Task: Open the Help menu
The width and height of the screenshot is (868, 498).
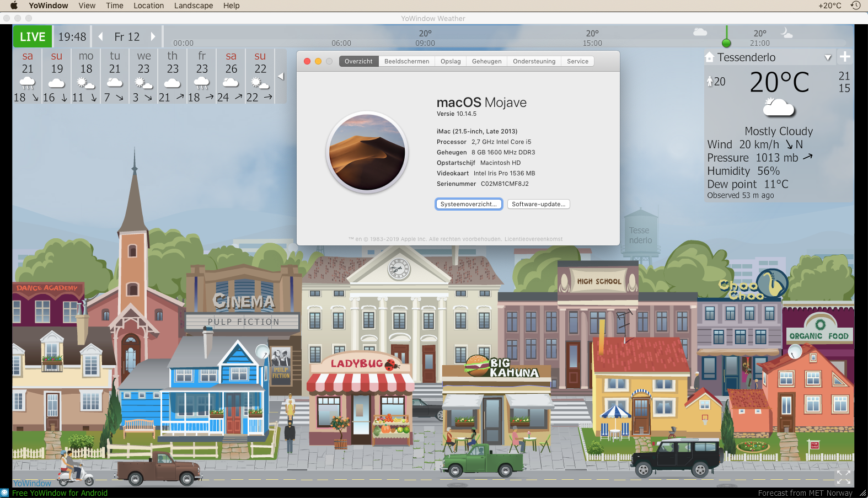Action: [232, 6]
